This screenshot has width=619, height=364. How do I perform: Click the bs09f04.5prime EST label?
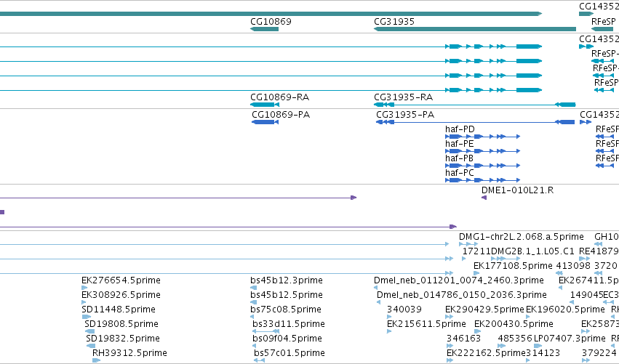(287, 339)
